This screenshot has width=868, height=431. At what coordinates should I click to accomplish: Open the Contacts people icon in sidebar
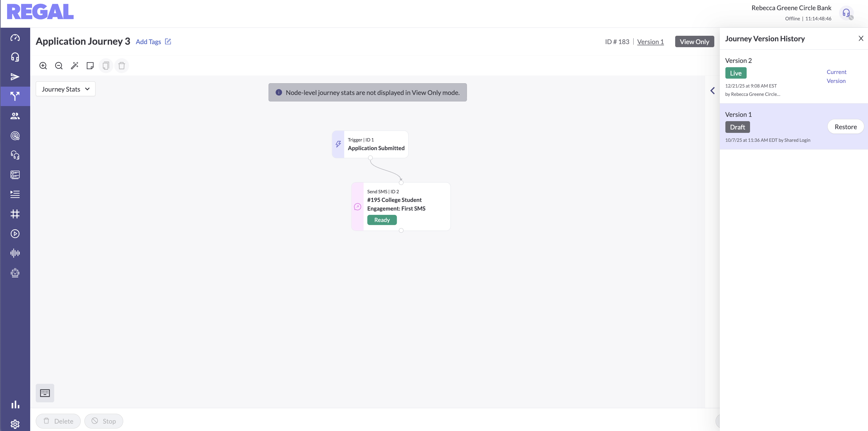[x=15, y=116]
